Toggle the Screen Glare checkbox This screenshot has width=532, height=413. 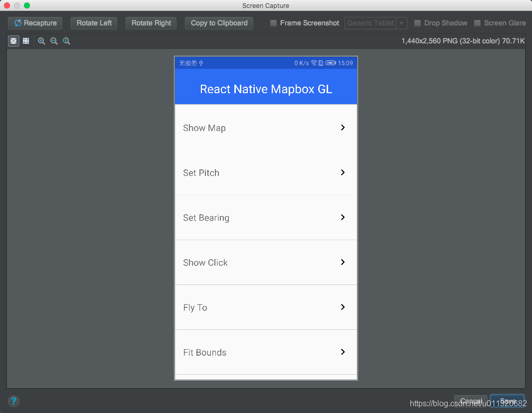click(x=477, y=23)
